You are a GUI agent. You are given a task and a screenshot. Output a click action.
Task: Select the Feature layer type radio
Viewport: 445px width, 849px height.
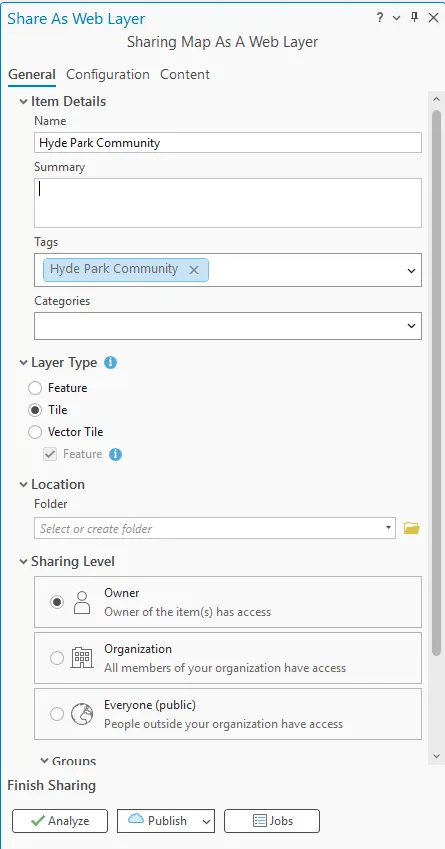pos(35,388)
